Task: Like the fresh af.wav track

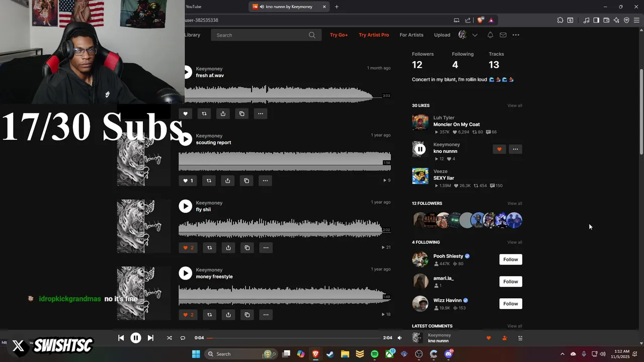Action: pos(185,114)
